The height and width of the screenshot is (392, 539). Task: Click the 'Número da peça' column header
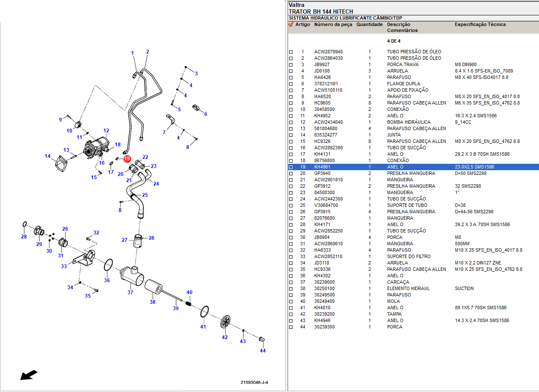click(333, 25)
